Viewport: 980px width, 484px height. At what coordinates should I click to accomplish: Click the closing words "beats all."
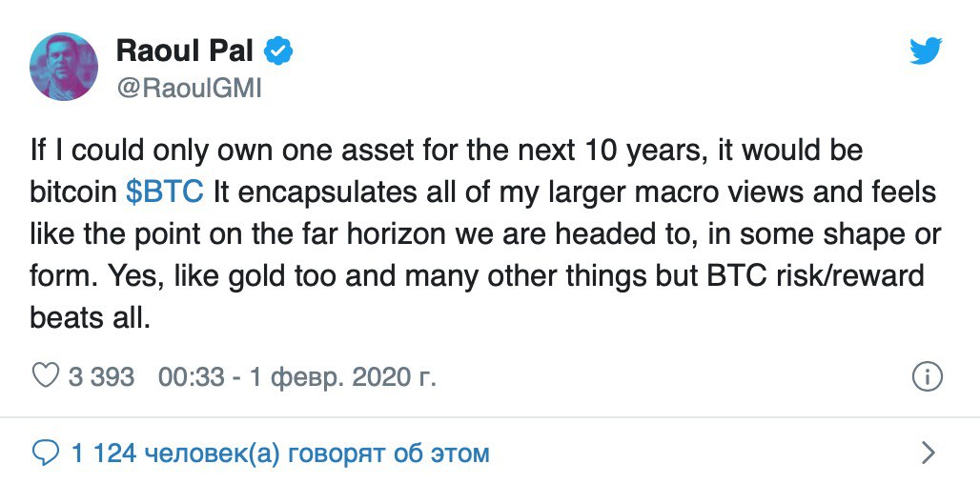click(x=91, y=318)
